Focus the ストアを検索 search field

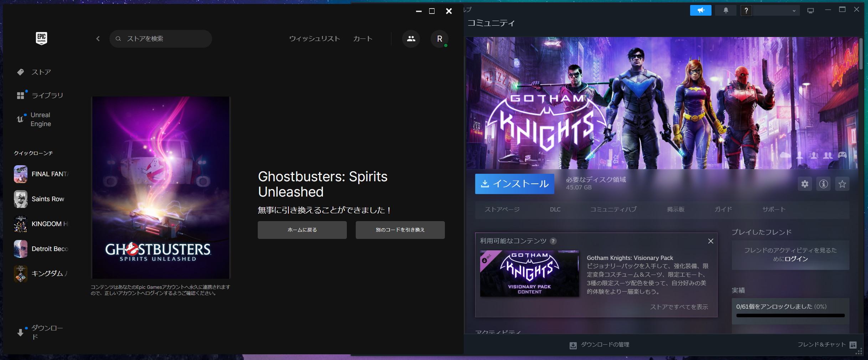coord(161,39)
